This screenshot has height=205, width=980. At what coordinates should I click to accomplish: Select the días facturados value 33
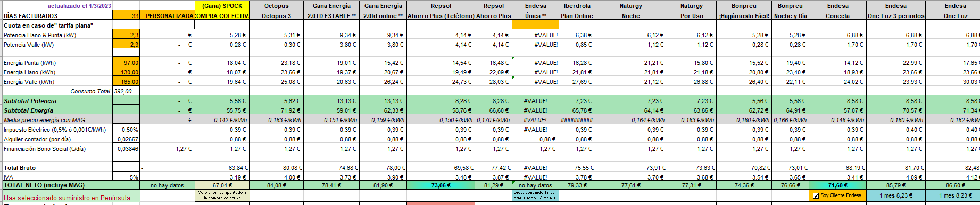click(126, 16)
